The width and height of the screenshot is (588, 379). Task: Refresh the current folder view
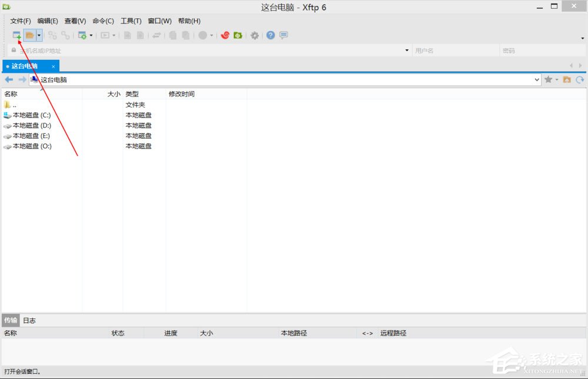[580, 79]
